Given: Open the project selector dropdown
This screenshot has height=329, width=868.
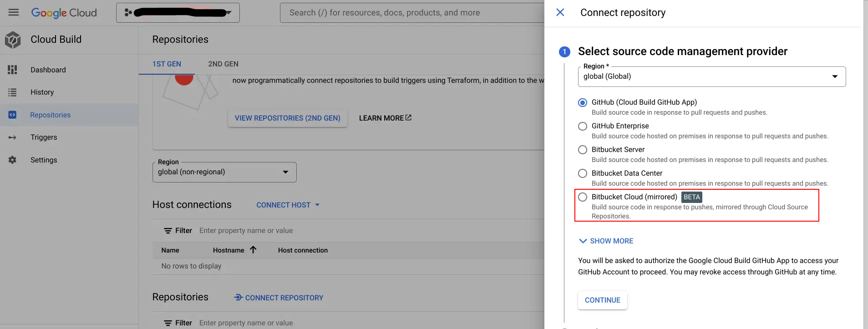Looking at the screenshot, I should pyautogui.click(x=178, y=13).
